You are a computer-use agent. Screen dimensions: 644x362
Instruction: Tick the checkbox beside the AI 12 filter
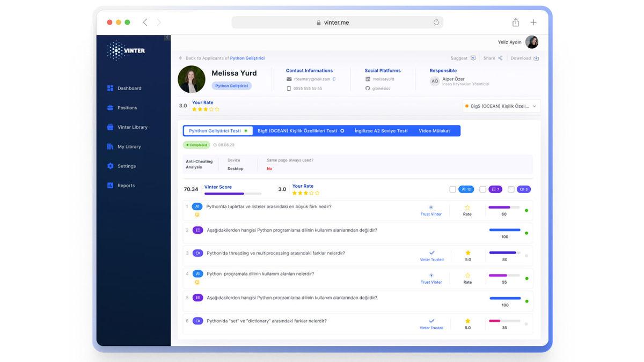coord(452,189)
